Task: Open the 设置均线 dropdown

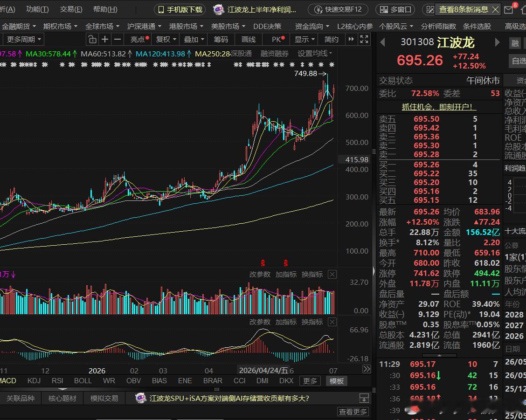Action: point(315,54)
